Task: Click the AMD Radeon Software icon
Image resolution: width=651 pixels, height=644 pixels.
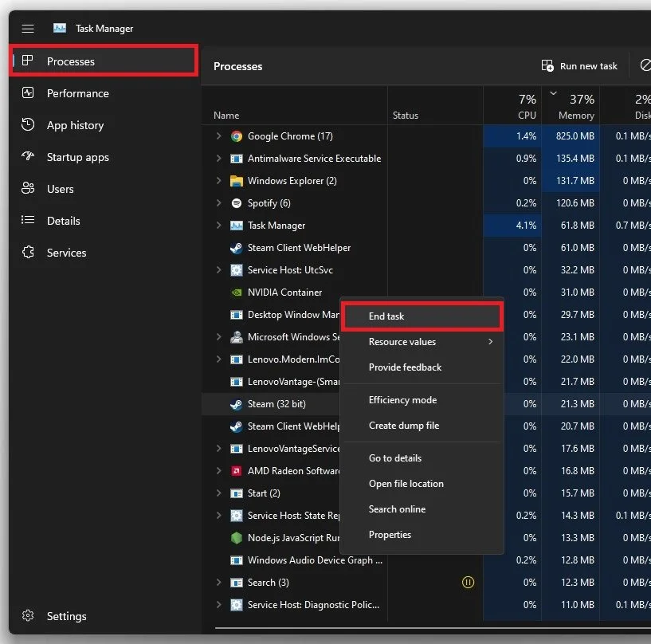Action: click(237, 471)
